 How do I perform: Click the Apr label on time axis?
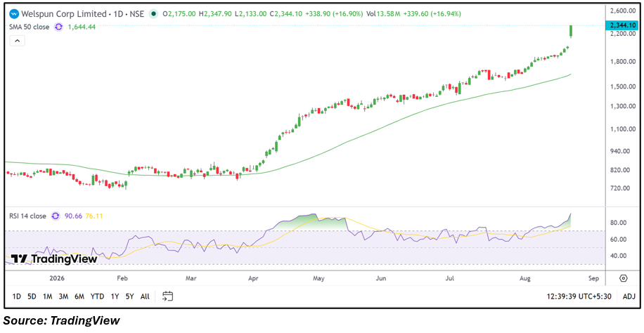click(x=253, y=279)
